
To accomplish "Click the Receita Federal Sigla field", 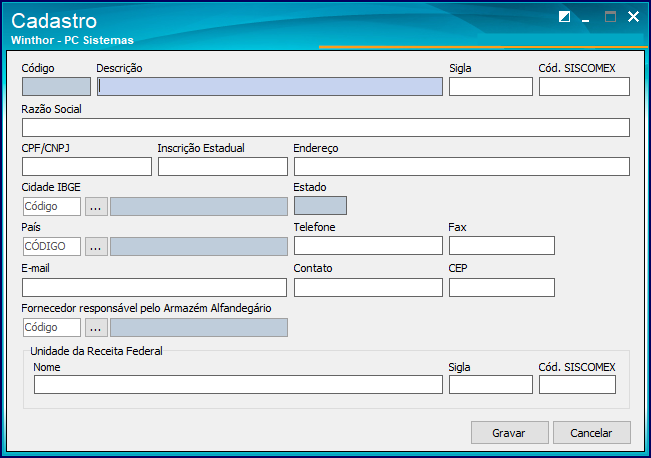I will 491,385.
